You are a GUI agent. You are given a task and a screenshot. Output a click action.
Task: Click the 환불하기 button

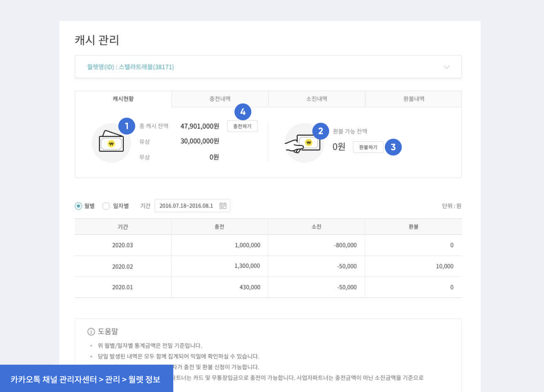[x=368, y=147]
